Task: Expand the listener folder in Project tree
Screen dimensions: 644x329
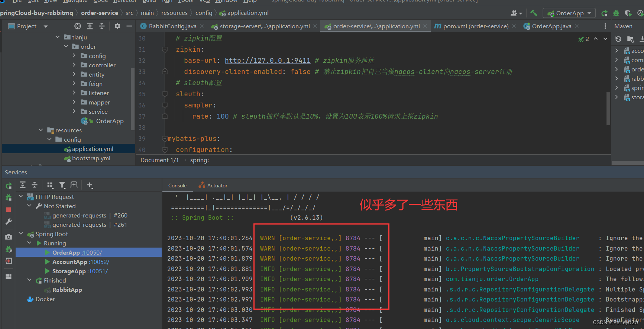Action: 74,93
